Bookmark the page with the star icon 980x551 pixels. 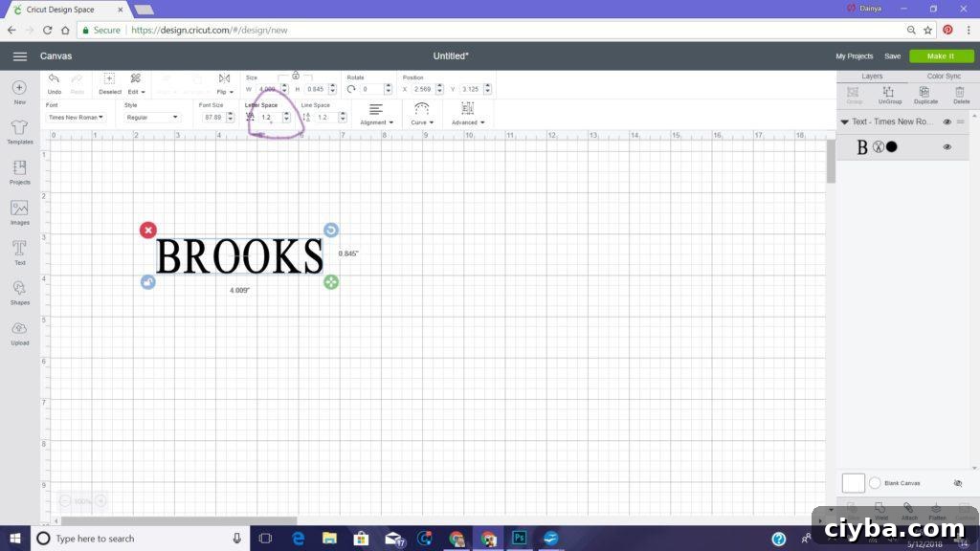coord(928,30)
